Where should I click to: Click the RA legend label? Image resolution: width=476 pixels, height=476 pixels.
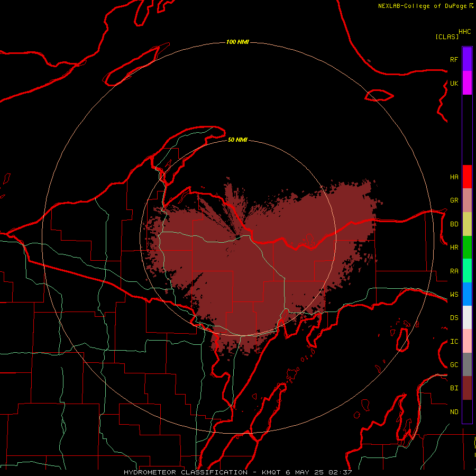tap(454, 271)
